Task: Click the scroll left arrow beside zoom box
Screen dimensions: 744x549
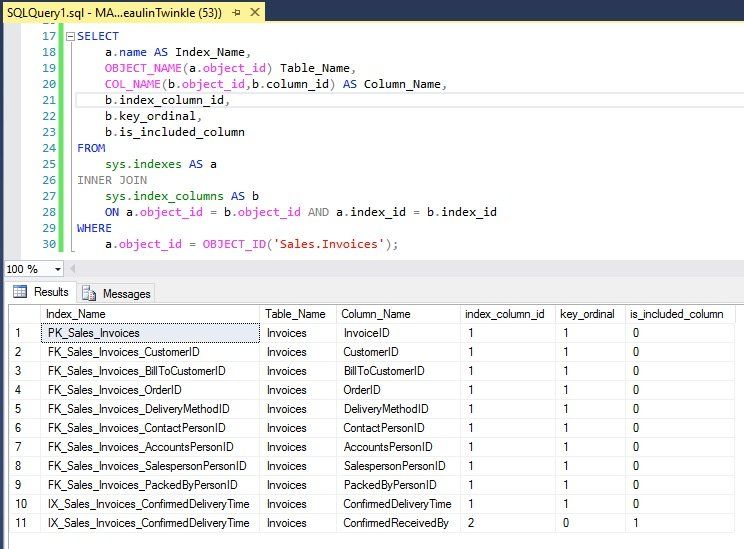Action: coord(73,269)
